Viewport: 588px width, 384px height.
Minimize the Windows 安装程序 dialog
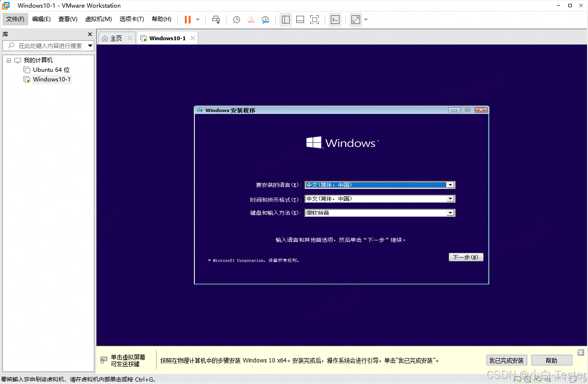[x=454, y=110]
